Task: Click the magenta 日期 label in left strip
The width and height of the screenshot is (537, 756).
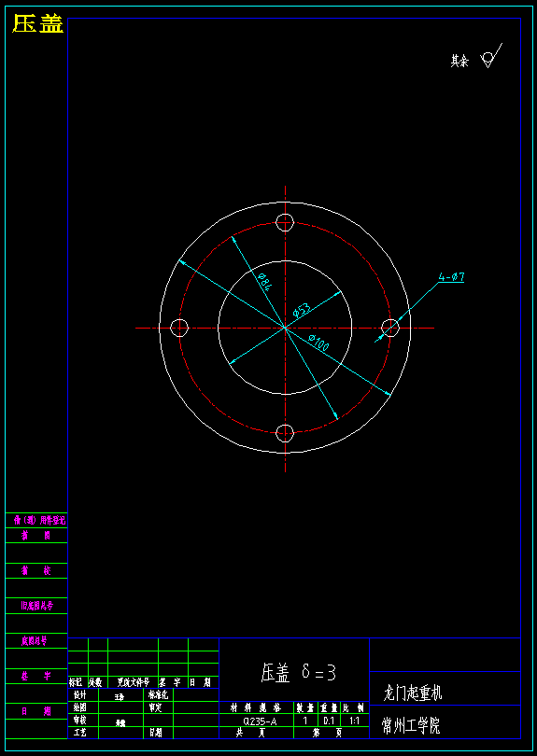Action: [36, 711]
